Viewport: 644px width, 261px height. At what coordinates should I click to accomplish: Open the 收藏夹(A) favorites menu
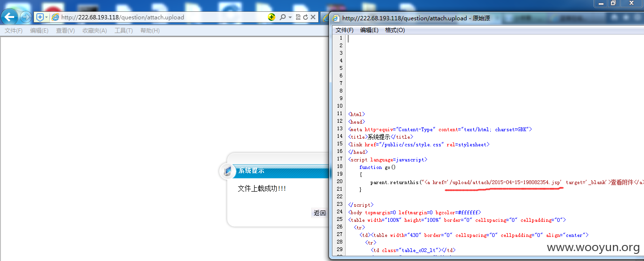[x=94, y=30]
